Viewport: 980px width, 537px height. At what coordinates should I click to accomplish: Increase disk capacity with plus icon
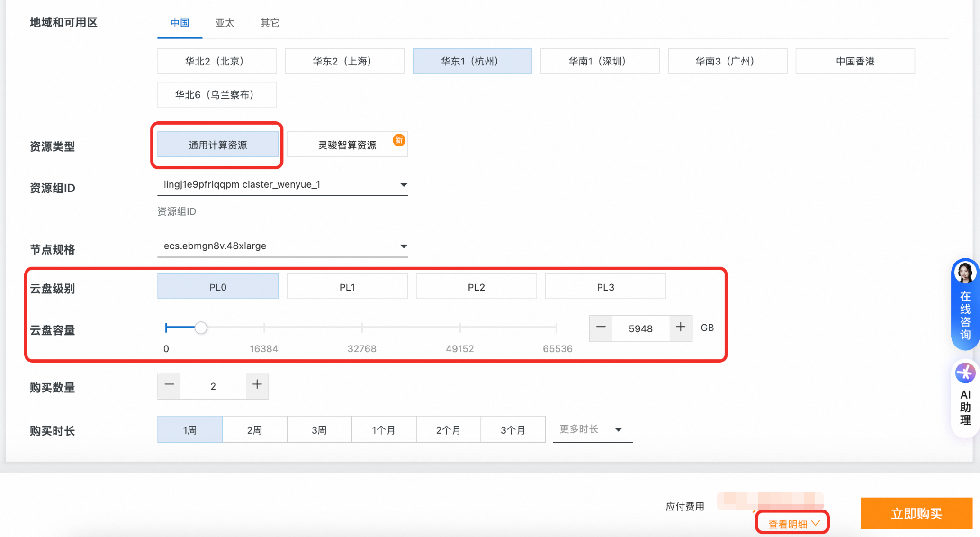pyautogui.click(x=681, y=328)
